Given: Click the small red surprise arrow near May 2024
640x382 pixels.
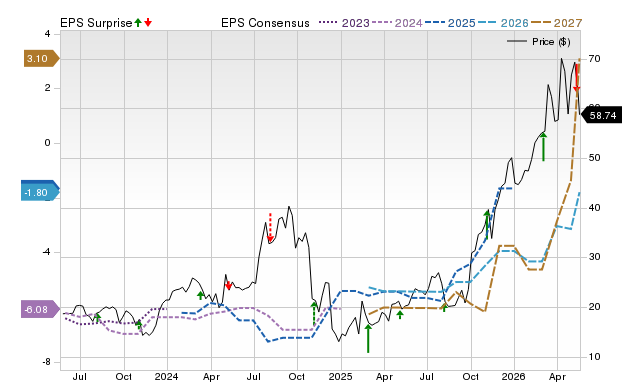Looking at the screenshot, I should pos(229,286).
